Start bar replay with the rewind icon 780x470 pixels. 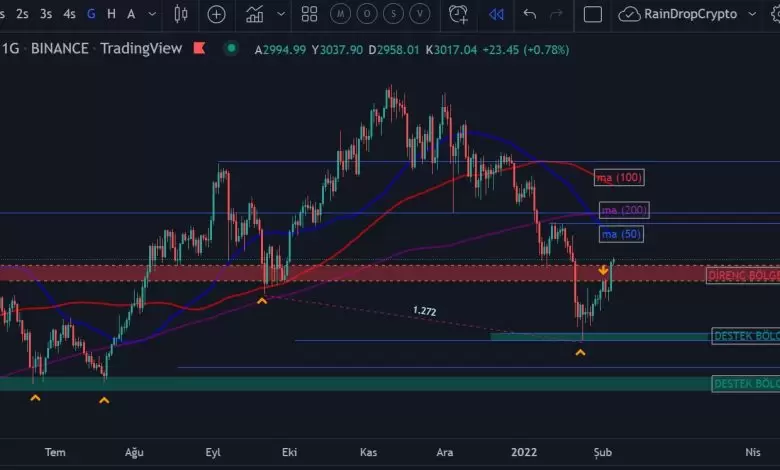pos(496,14)
